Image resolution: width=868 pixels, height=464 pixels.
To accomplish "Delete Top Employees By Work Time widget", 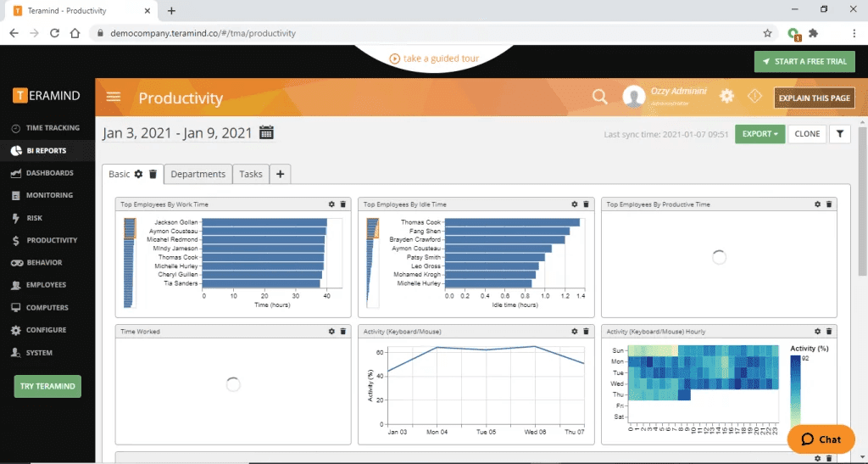I will (342, 204).
